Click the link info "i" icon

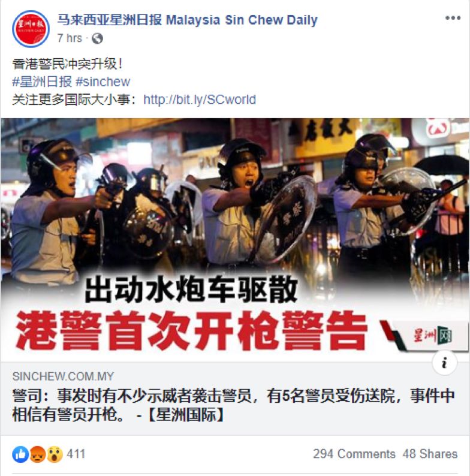click(444, 363)
